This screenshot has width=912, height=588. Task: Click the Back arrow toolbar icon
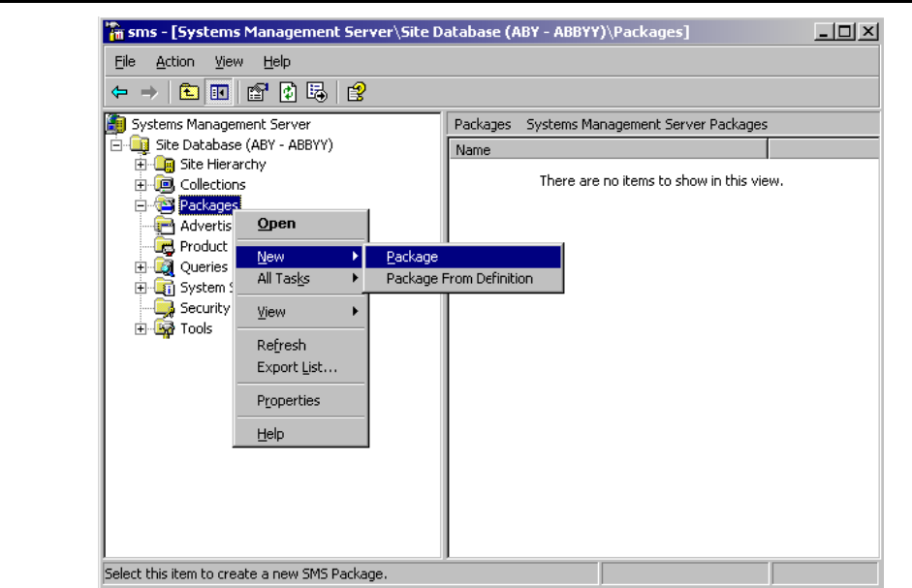click(x=120, y=92)
